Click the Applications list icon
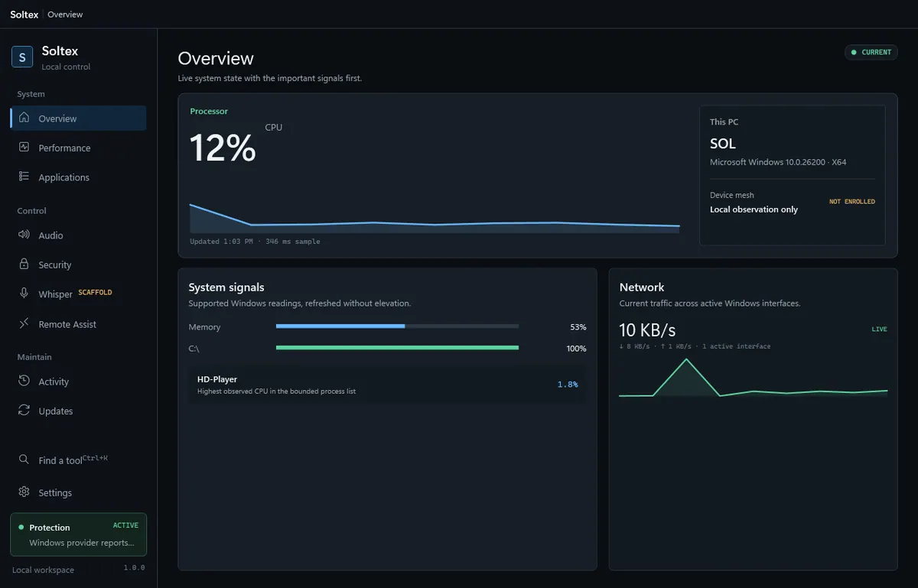The height and width of the screenshot is (588, 918). point(24,176)
